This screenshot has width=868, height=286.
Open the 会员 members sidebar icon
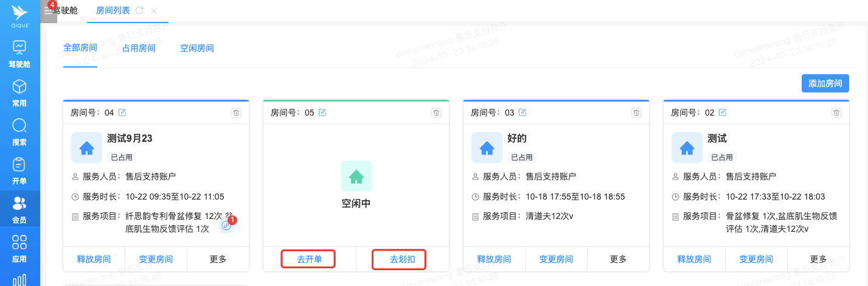pyautogui.click(x=19, y=204)
